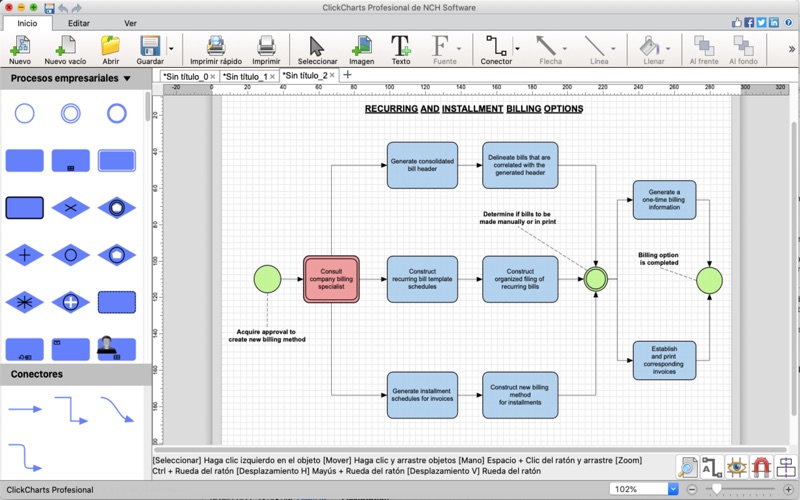Click the Twitter share icon
The height and width of the screenshot is (500, 800).
pos(761,22)
